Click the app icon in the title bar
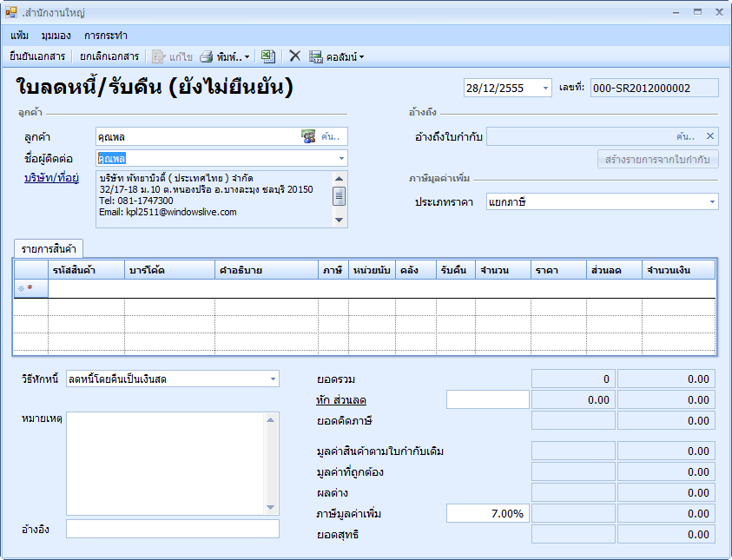Viewport: 732px width, 560px height. (x=11, y=12)
